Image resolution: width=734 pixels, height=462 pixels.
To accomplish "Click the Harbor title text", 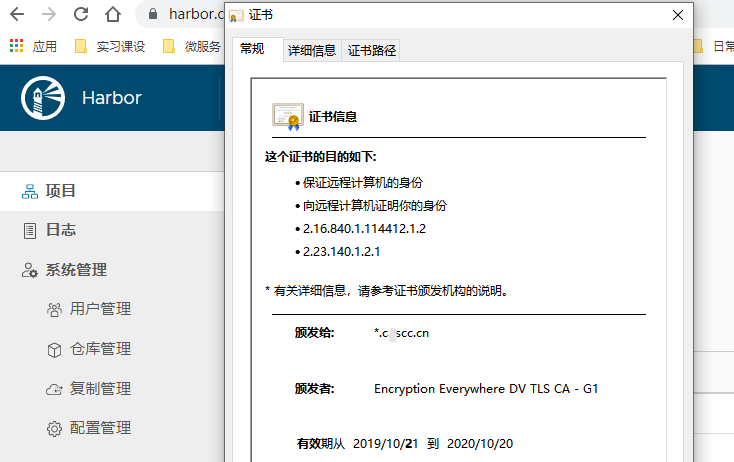I will [111, 98].
